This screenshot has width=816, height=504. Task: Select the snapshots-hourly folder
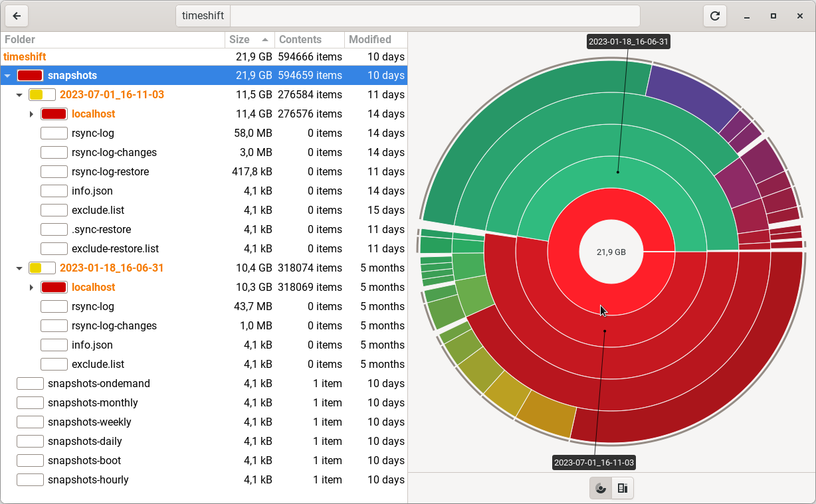(203, 480)
